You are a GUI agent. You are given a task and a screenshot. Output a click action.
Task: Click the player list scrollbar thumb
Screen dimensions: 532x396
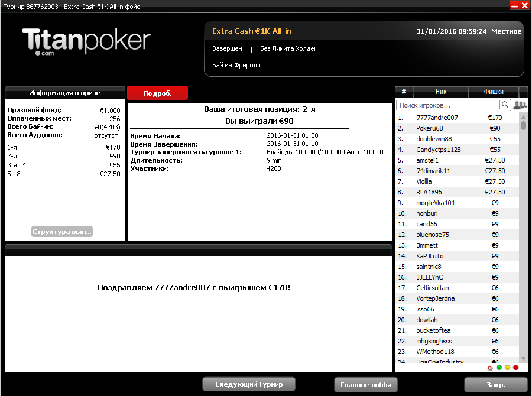pos(523,125)
